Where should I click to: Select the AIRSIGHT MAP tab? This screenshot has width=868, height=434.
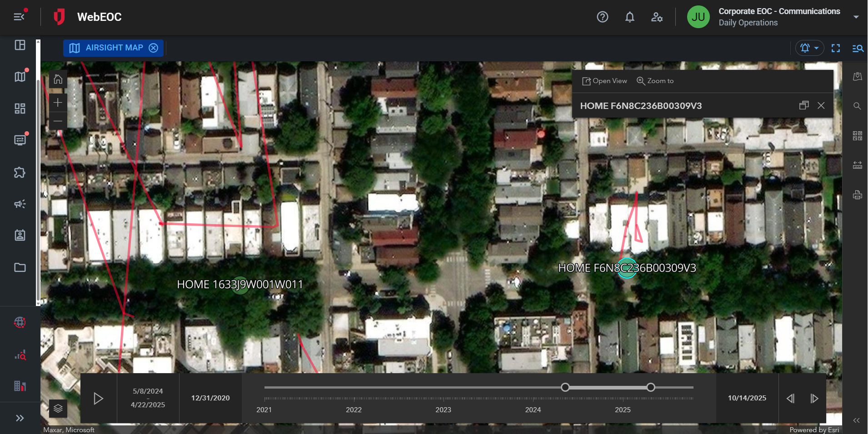[x=114, y=48]
